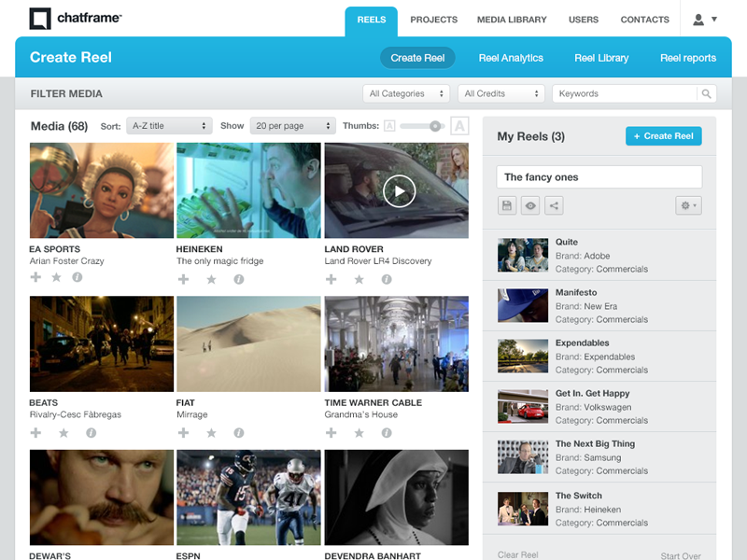This screenshot has height=560, width=747.
Task: Click the chatframe logo
Action: tap(76, 19)
